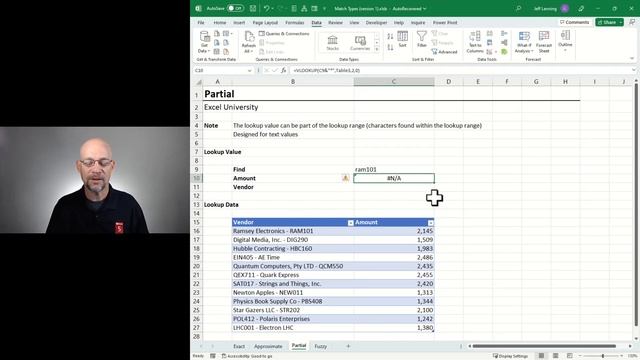Toggle the Filter funnel button

(422, 39)
